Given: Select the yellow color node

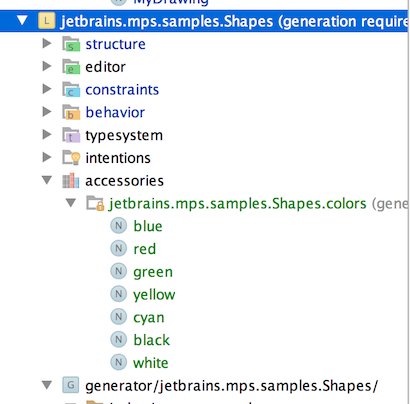Looking at the screenshot, I should click(x=154, y=295).
